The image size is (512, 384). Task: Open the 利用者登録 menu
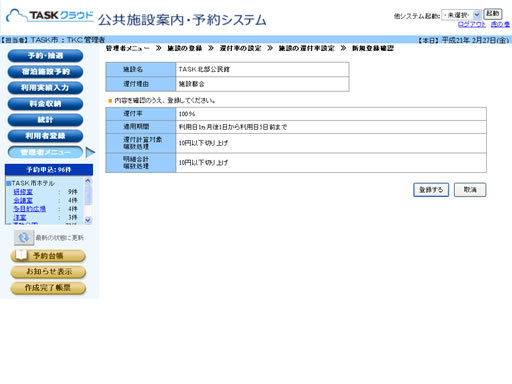45,136
